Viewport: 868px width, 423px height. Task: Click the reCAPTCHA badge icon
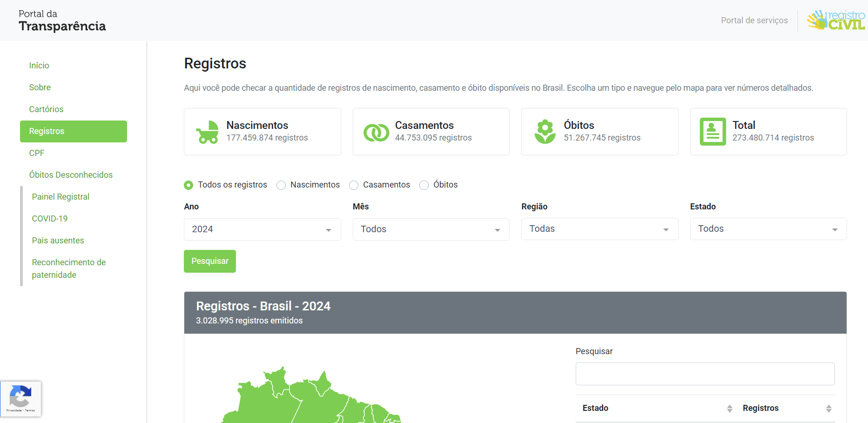20,397
